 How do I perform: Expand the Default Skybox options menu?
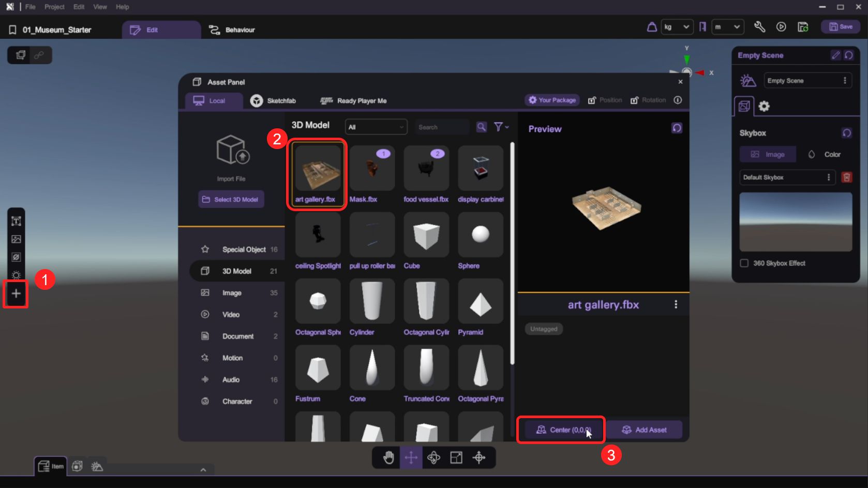coord(829,178)
